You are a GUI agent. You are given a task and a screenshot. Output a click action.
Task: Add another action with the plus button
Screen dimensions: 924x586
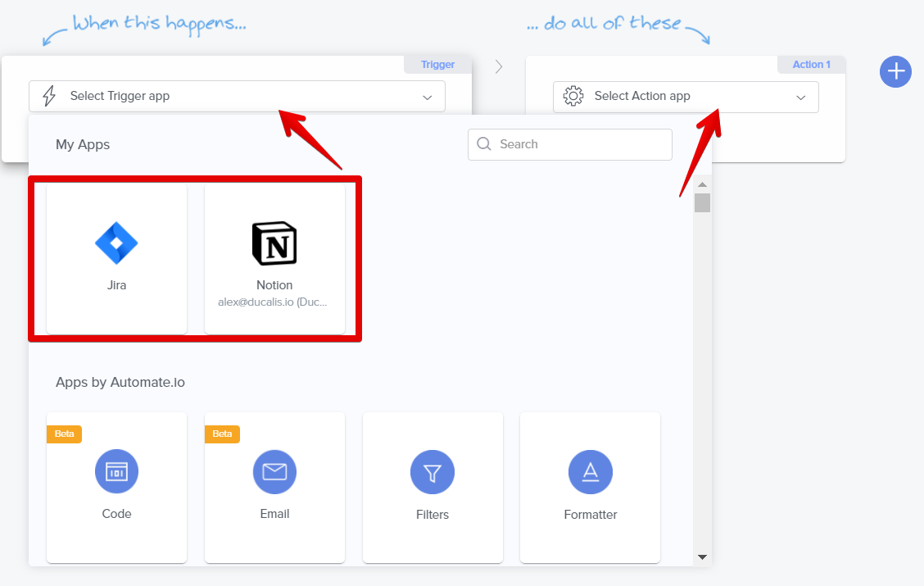tap(895, 71)
